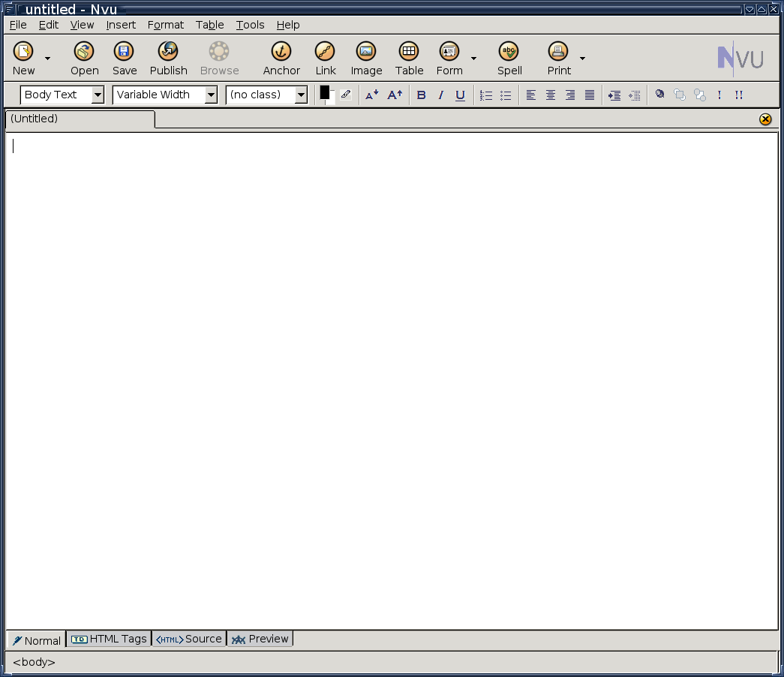Open the Tools menu
Viewport: 784px width, 677px height.
(250, 25)
